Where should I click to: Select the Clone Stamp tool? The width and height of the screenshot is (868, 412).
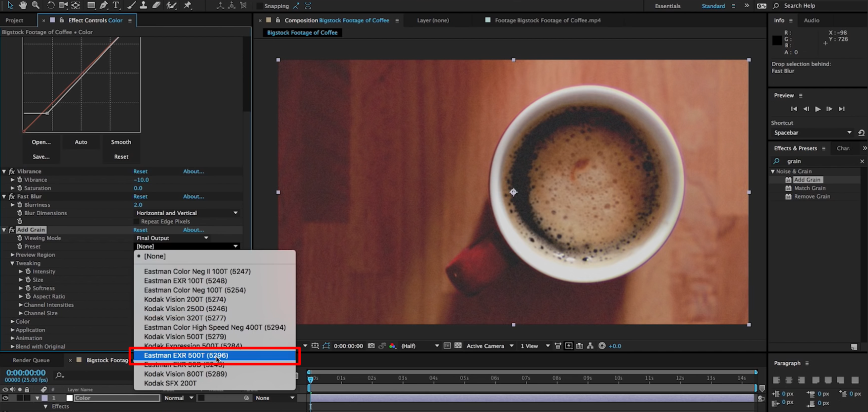pyautogui.click(x=144, y=5)
